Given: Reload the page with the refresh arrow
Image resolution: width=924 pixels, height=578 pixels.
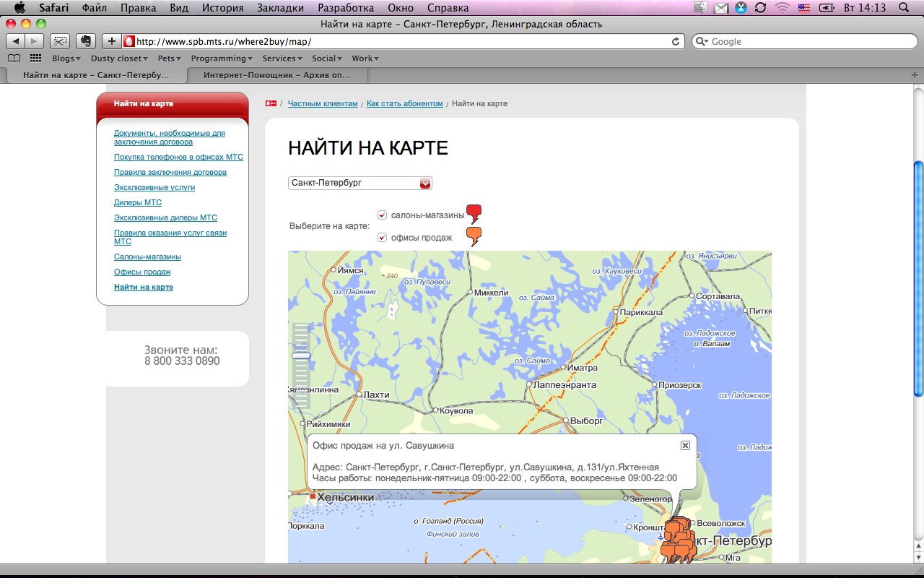Looking at the screenshot, I should (x=676, y=41).
